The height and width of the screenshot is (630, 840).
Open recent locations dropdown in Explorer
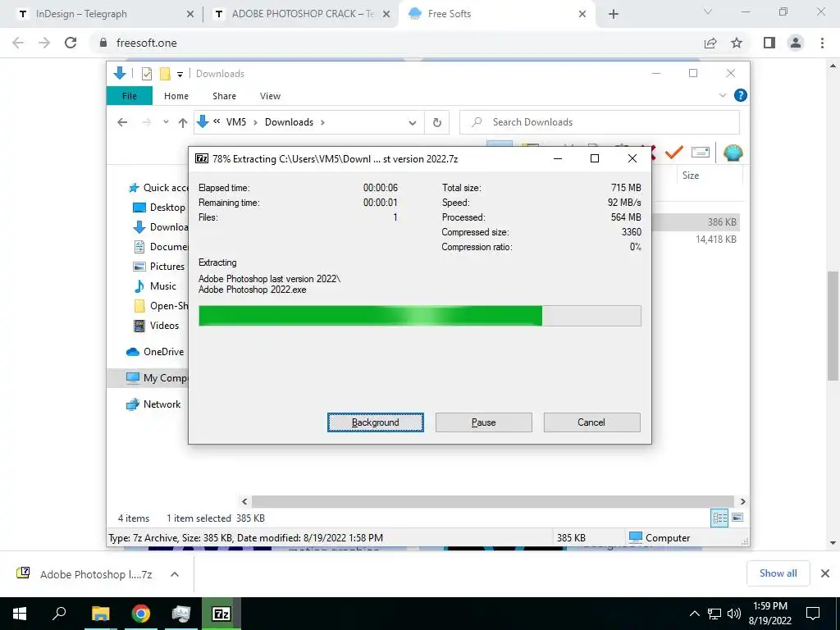pyautogui.click(x=166, y=122)
